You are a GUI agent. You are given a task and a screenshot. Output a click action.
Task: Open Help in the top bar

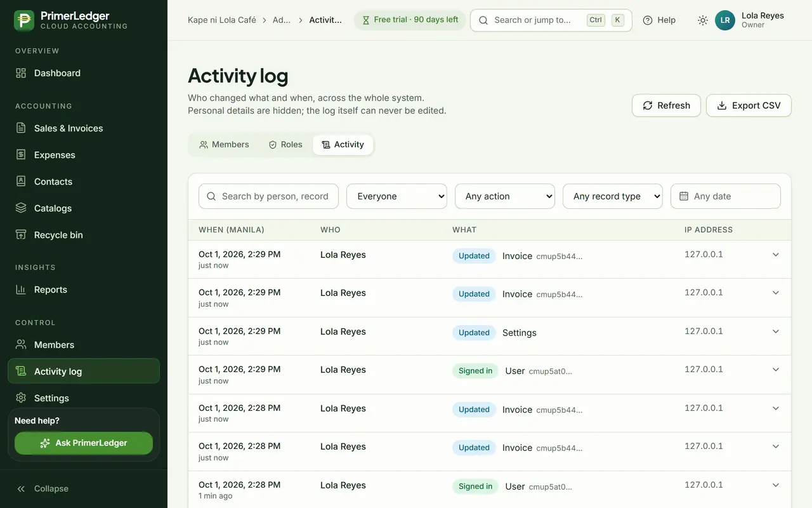click(x=659, y=20)
